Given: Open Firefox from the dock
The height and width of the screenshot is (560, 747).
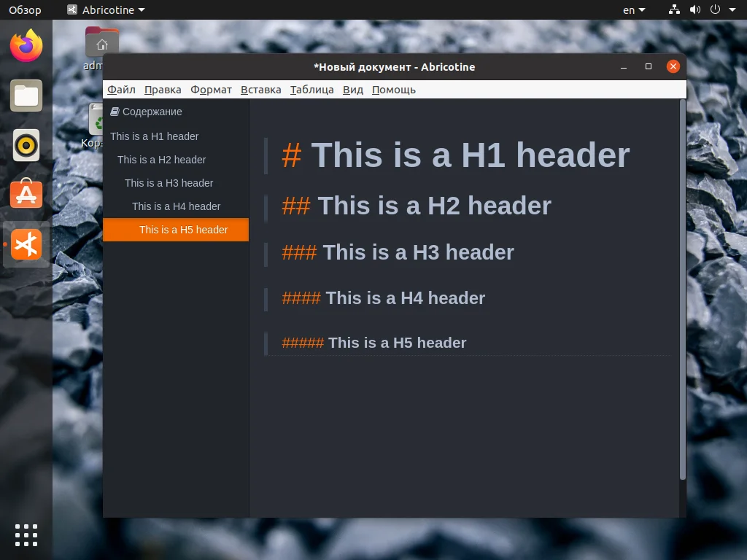Looking at the screenshot, I should click(26, 46).
